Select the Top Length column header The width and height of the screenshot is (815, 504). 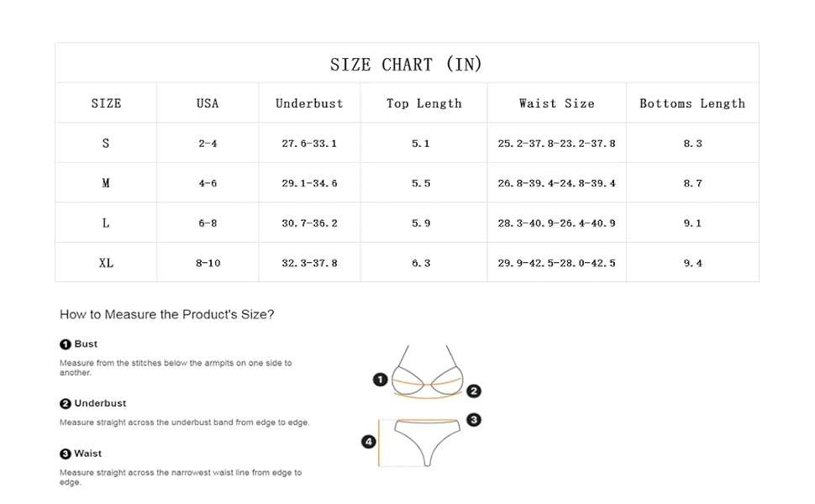click(424, 104)
